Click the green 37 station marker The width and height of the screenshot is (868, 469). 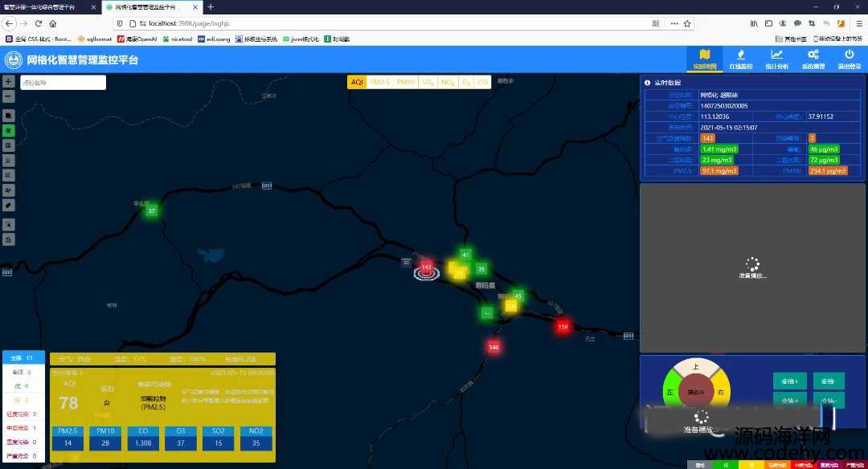151,210
